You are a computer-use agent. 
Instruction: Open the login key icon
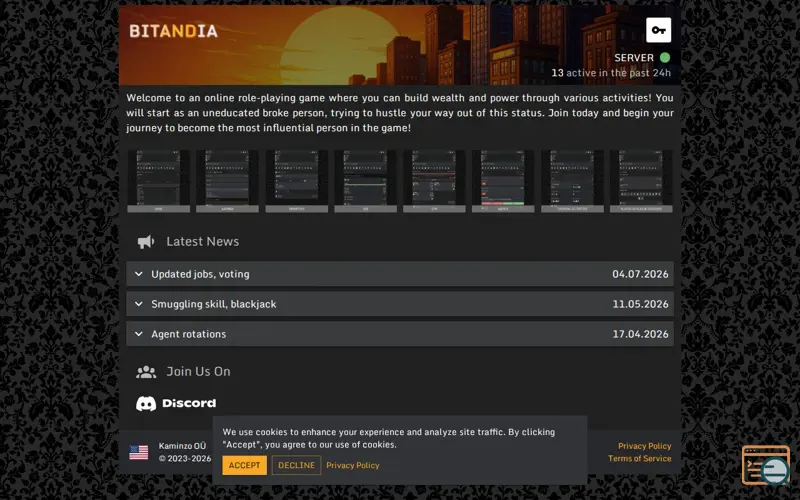[x=658, y=30]
